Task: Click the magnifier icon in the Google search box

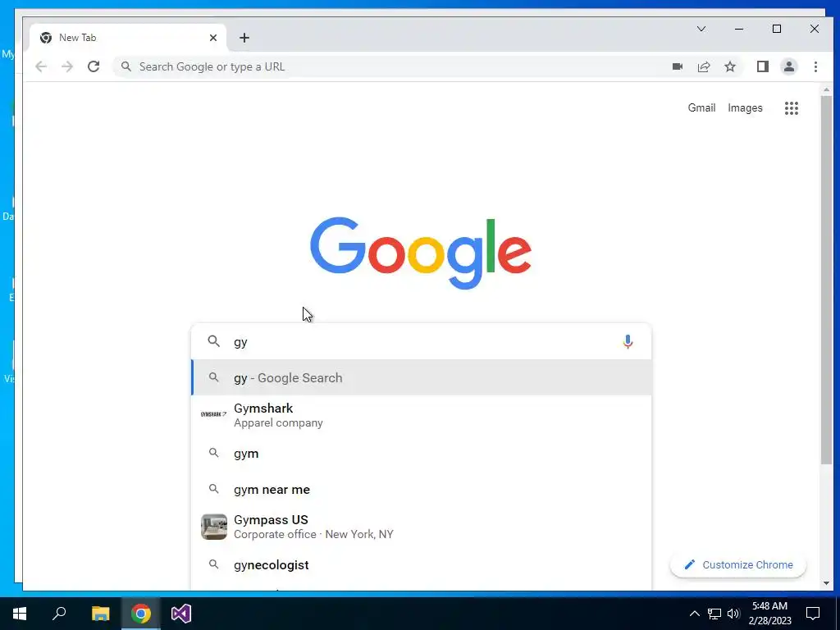Action: point(214,341)
